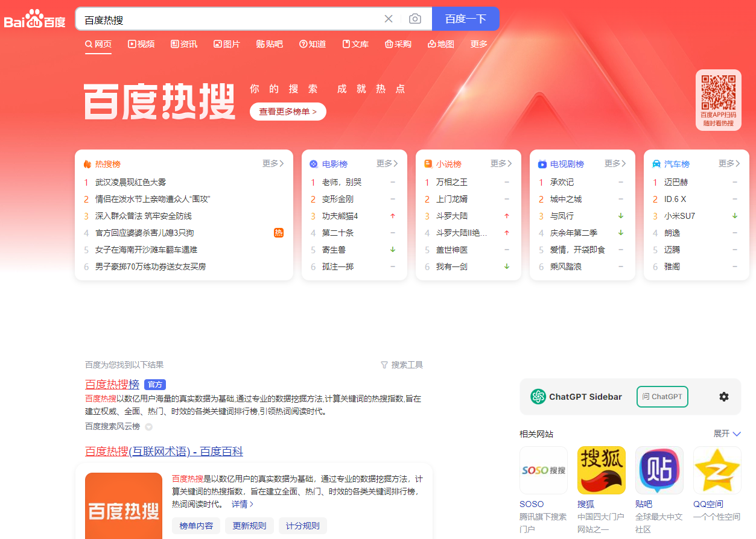Open the 搜索工具 filter options

[x=402, y=365]
